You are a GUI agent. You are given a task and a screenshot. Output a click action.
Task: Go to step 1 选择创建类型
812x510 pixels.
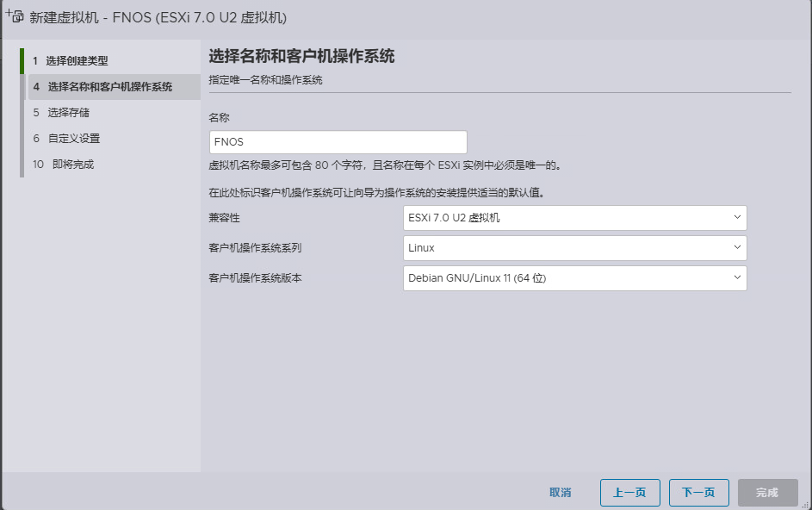coord(77,61)
